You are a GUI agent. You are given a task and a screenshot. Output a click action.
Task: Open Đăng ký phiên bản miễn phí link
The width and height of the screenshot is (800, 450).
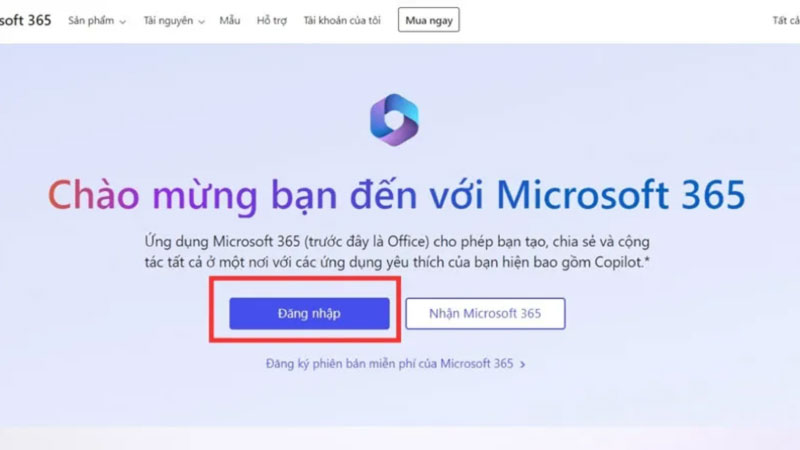tap(389, 364)
